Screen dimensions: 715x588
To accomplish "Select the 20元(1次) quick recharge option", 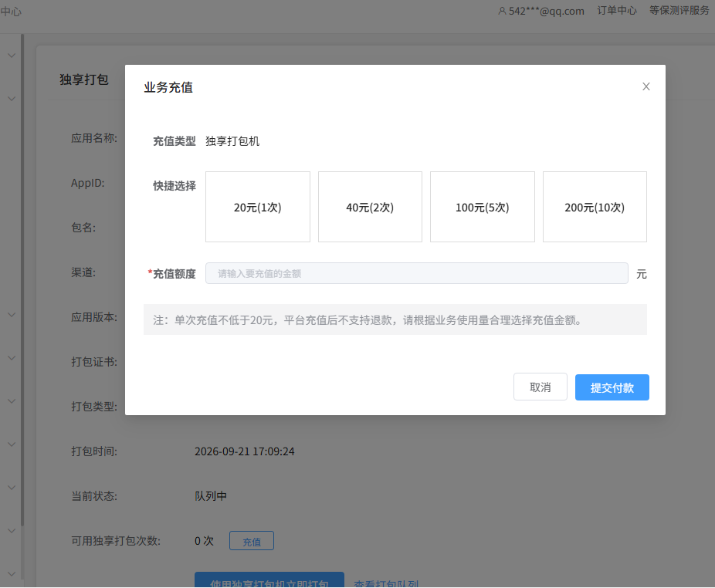I will point(258,207).
